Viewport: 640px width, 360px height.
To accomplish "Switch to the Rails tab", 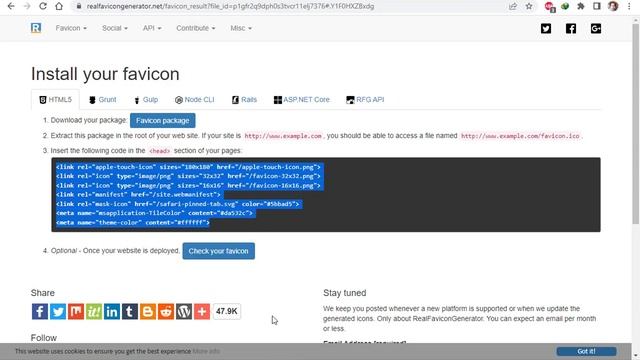I will tap(244, 100).
